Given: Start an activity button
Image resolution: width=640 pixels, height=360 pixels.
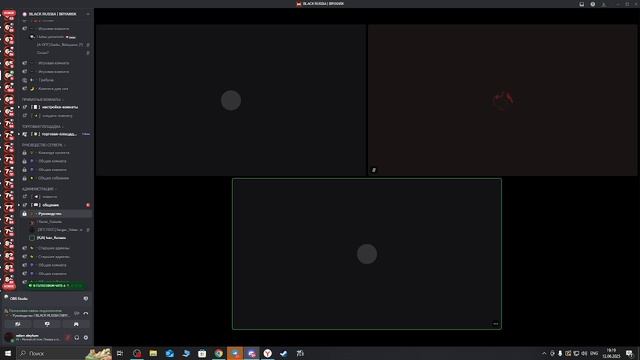Looking at the screenshot, I should (x=76, y=324).
